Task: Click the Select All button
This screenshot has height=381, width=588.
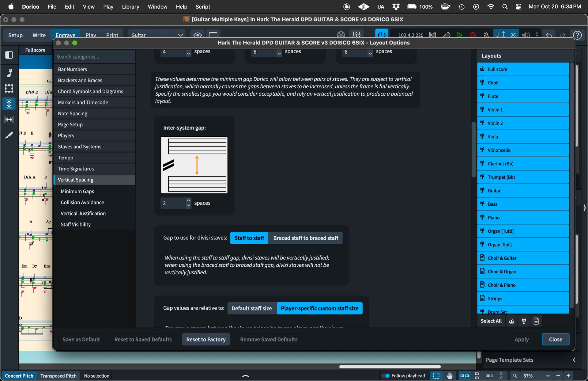Action: pos(491,321)
